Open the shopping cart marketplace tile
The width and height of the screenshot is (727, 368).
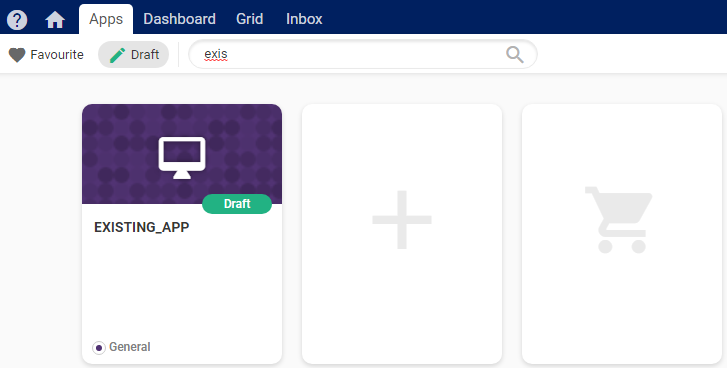click(622, 234)
